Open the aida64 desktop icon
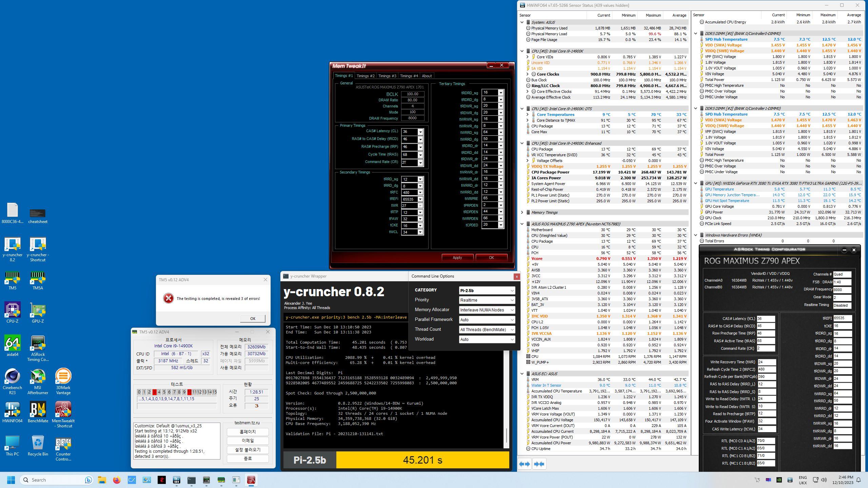 (x=13, y=346)
